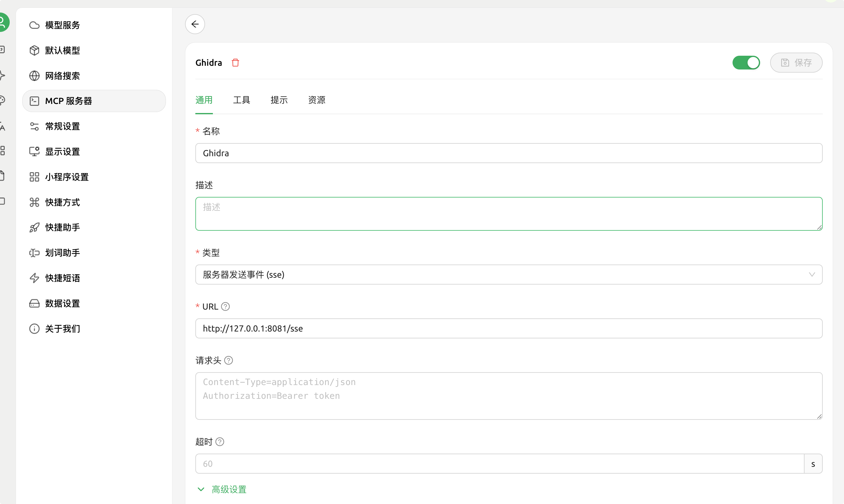Click the 超时 timeout input field
The width and height of the screenshot is (844, 504).
[x=499, y=464]
